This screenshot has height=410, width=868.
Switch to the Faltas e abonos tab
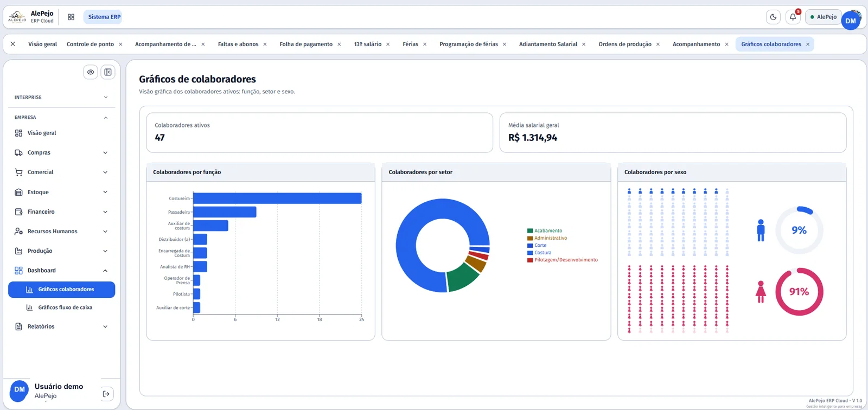(x=238, y=44)
